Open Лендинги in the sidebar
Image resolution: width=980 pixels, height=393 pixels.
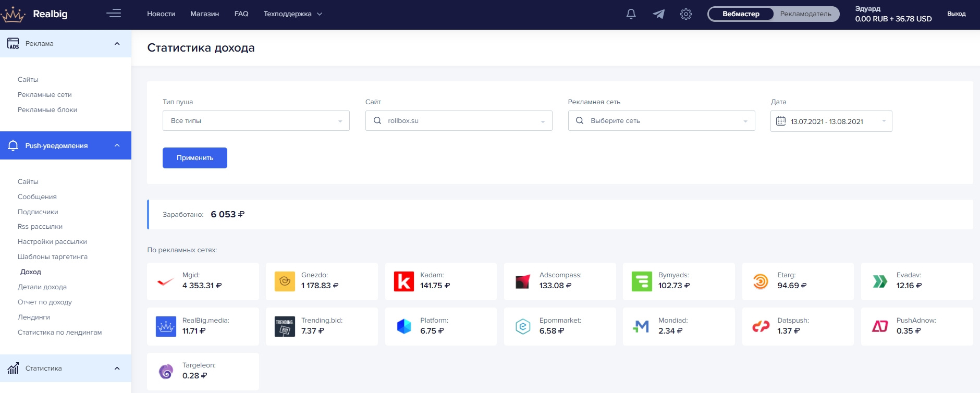[34, 317]
